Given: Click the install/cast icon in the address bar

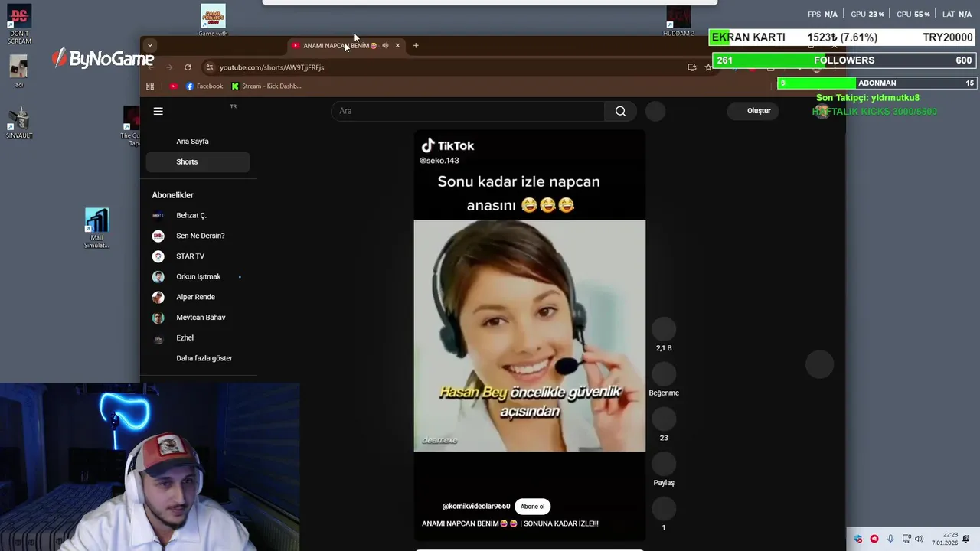Looking at the screenshot, I should point(692,67).
